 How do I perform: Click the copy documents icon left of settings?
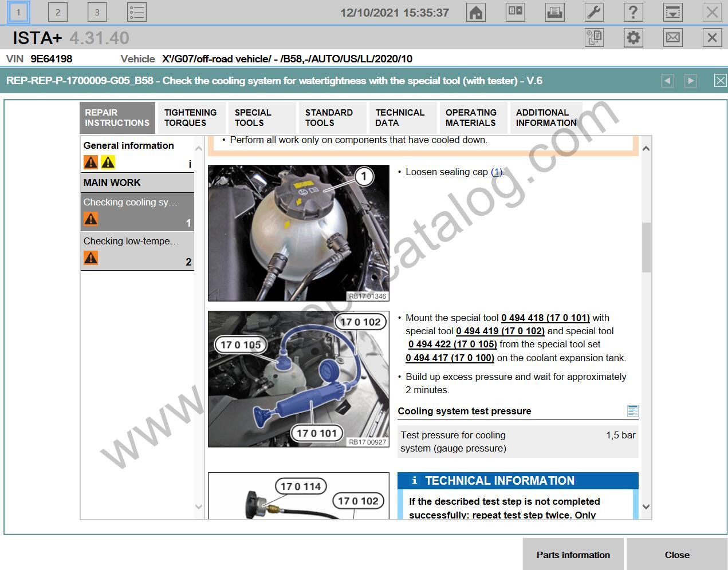[x=594, y=38]
